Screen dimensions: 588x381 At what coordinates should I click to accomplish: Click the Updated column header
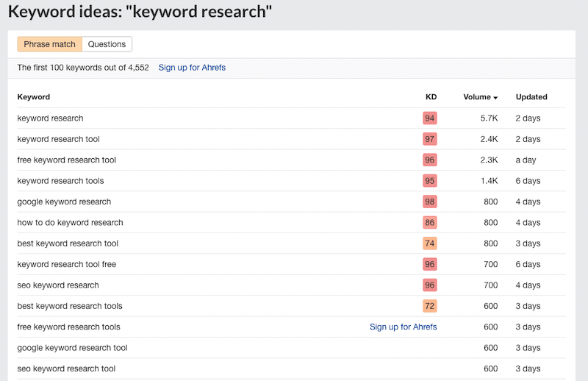click(x=531, y=97)
